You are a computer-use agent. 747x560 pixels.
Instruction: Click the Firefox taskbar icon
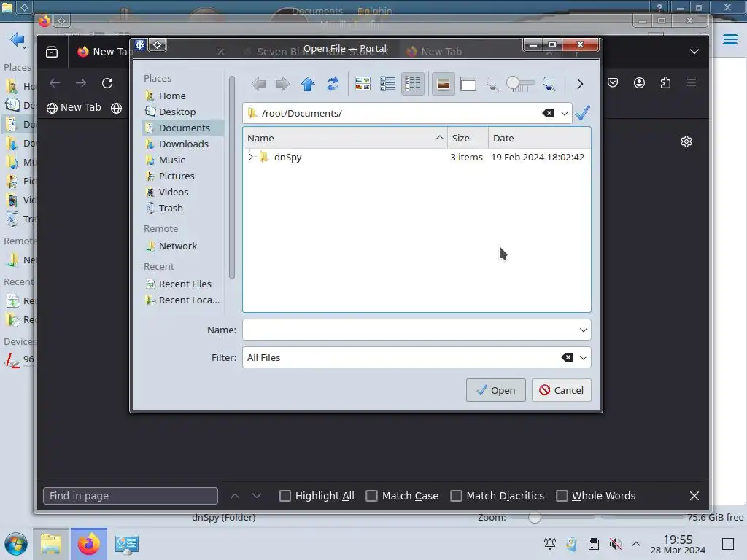(x=88, y=544)
